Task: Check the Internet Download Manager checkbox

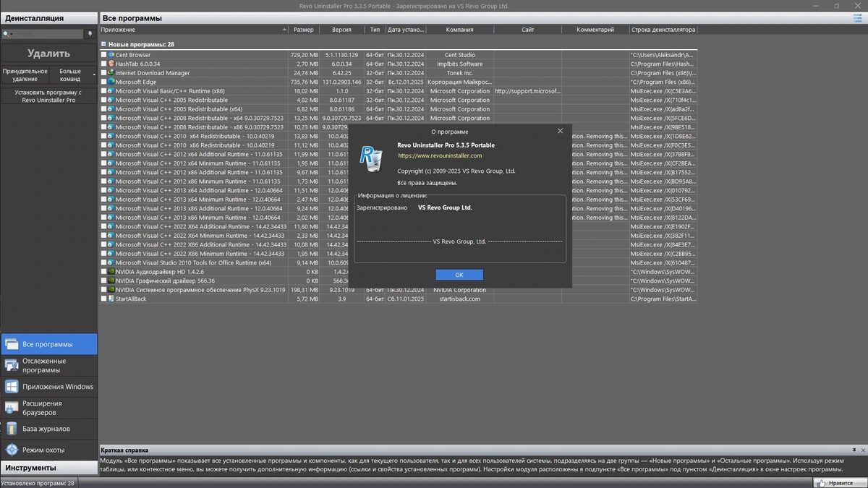Action: tap(103, 73)
